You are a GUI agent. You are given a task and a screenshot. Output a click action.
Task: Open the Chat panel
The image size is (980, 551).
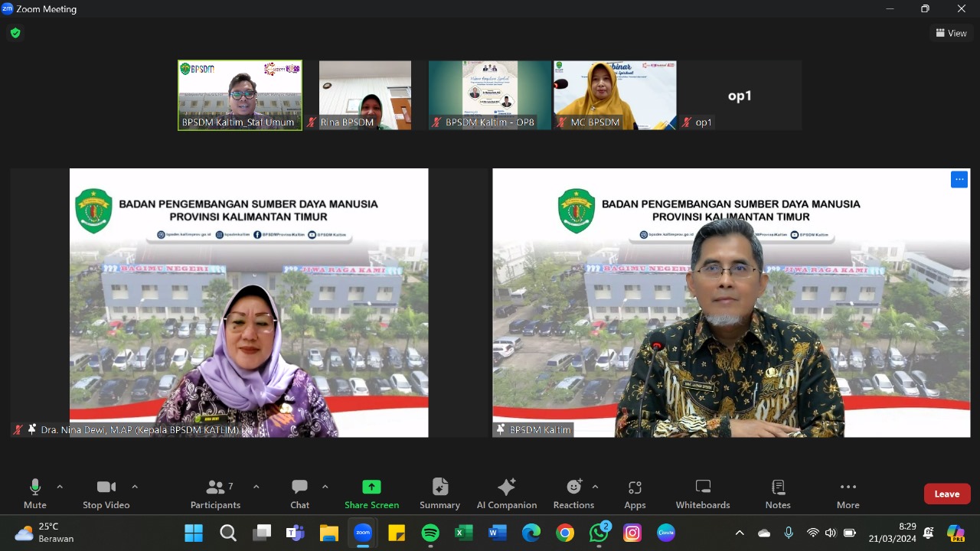[x=299, y=494]
